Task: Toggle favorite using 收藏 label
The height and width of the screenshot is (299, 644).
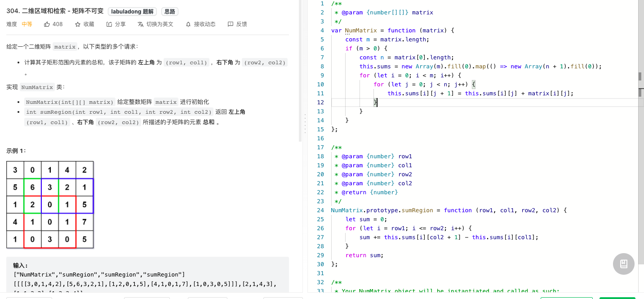Action: [x=89, y=24]
